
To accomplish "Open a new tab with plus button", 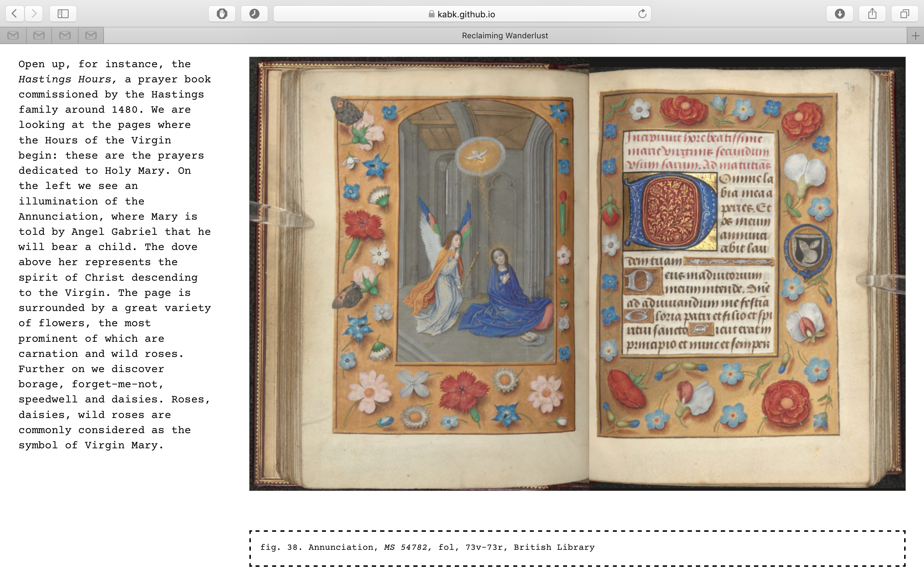I will tap(915, 35).
